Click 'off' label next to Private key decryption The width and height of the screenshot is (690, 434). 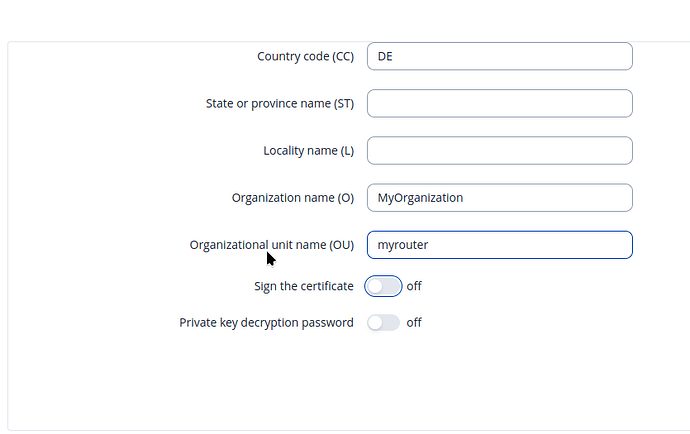(x=414, y=323)
